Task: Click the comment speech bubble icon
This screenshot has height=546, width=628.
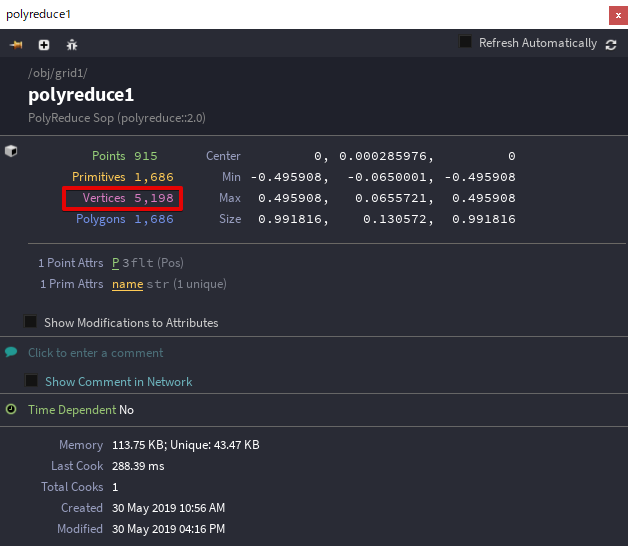Action: point(11,352)
